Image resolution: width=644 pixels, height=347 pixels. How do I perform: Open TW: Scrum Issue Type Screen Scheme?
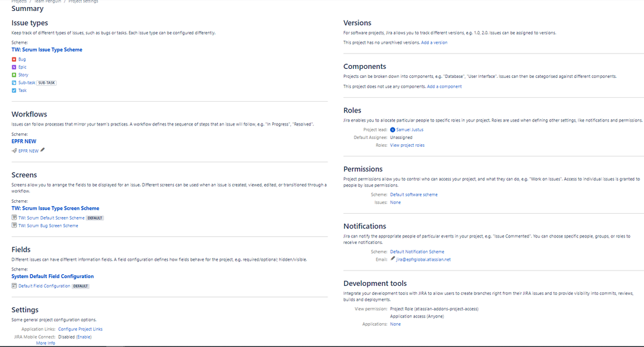[55, 209]
